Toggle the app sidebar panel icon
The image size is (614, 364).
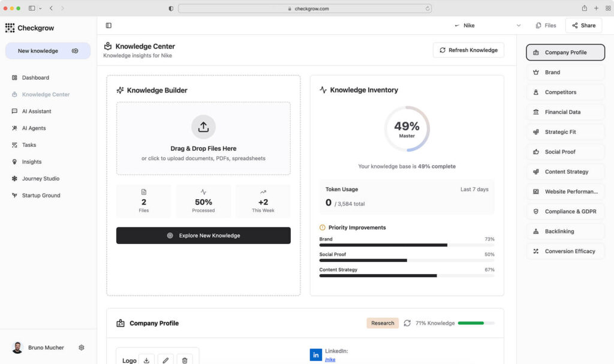109,26
